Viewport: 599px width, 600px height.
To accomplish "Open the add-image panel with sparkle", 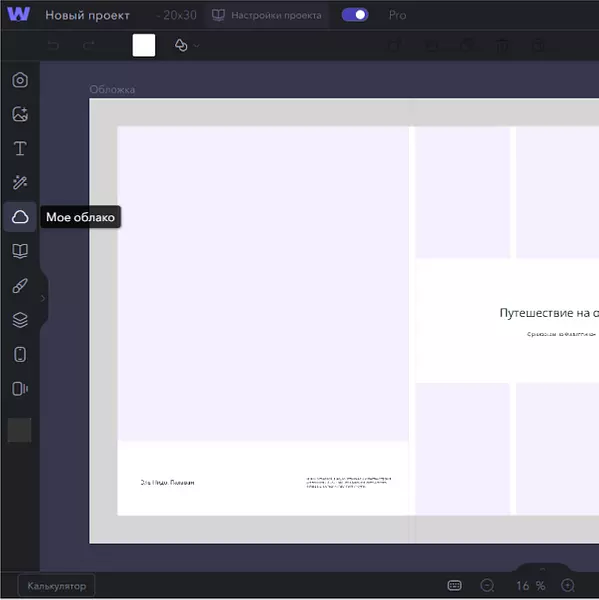I will tap(20, 114).
